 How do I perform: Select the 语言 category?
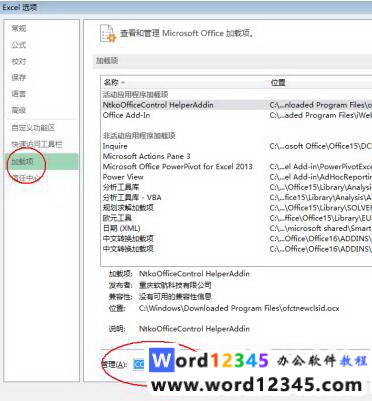click(x=19, y=94)
